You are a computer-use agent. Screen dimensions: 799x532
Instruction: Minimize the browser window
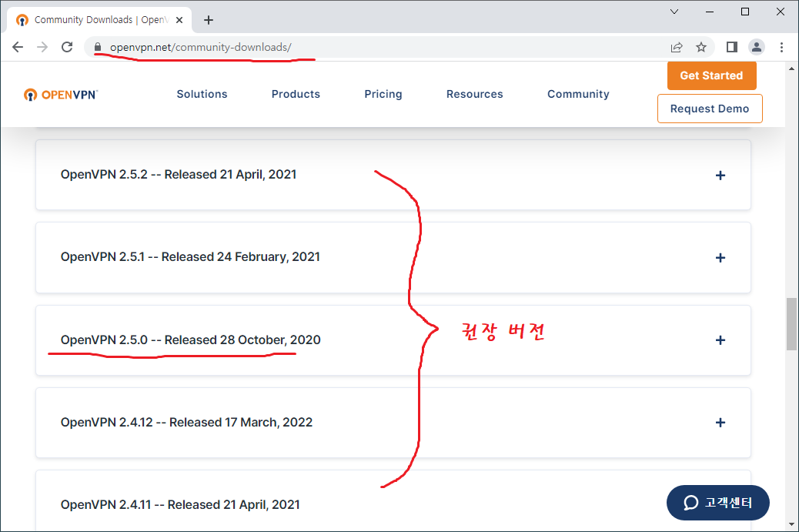tap(709, 12)
